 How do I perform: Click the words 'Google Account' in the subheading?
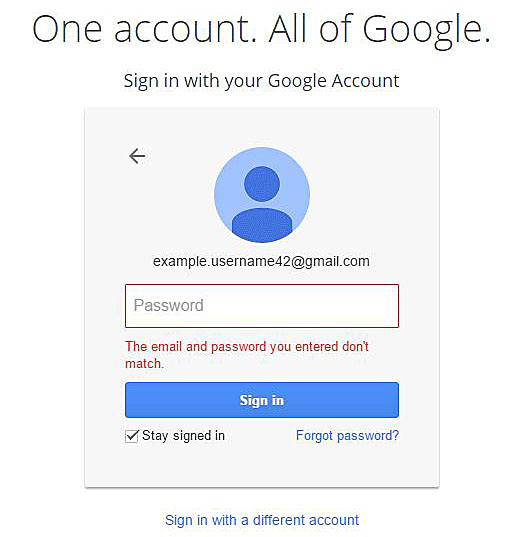point(334,82)
